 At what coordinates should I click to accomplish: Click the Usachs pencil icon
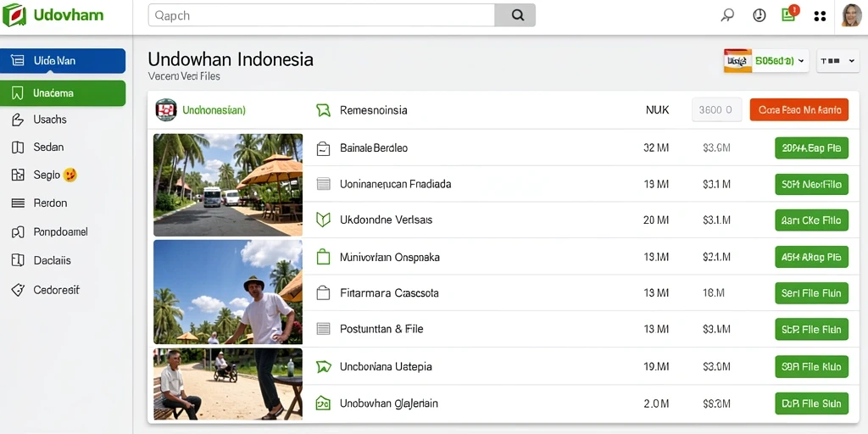pyautogui.click(x=18, y=120)
